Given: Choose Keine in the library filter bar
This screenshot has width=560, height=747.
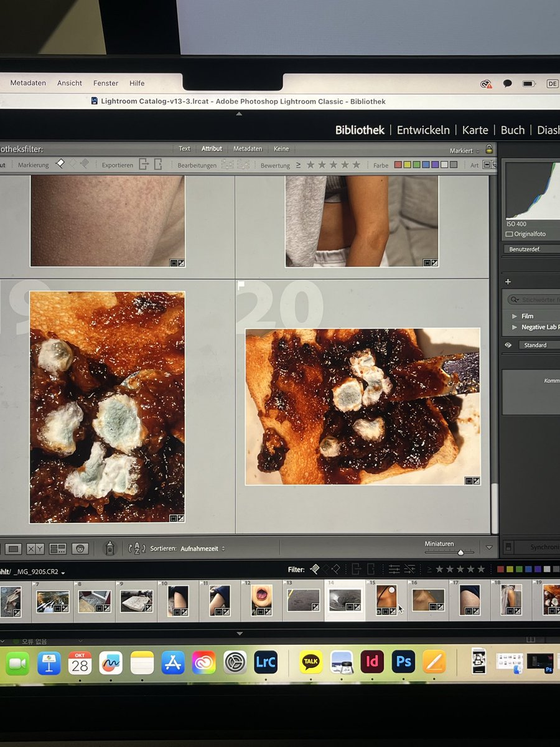Looking at the screenshot, I should click(281, 149).
